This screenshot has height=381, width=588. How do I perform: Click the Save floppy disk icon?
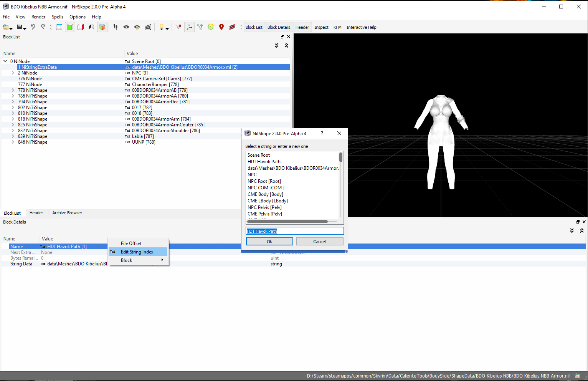(20, 27)
